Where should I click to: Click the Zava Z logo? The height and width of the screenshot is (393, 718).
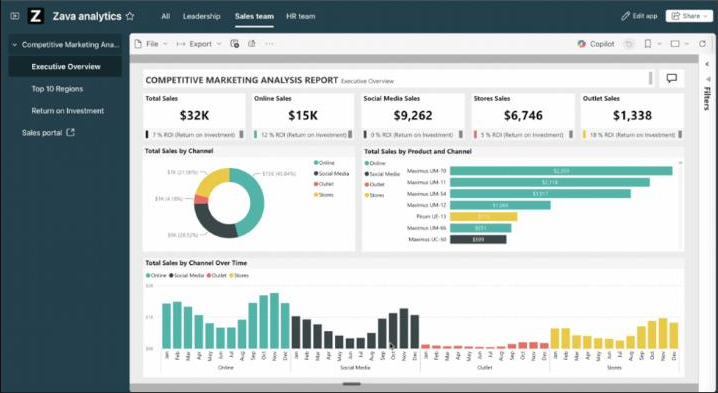click(x=36, y=16)
